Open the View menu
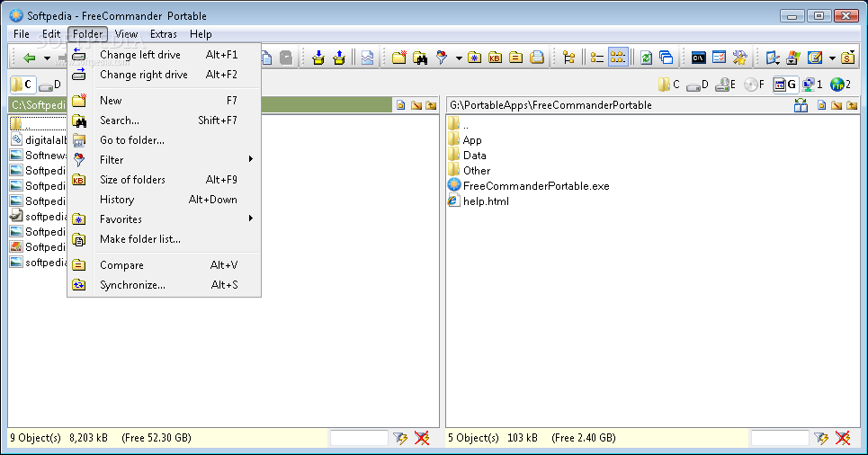Image resolution: width=868 pixels, height=455 pixels. [126, 34]
